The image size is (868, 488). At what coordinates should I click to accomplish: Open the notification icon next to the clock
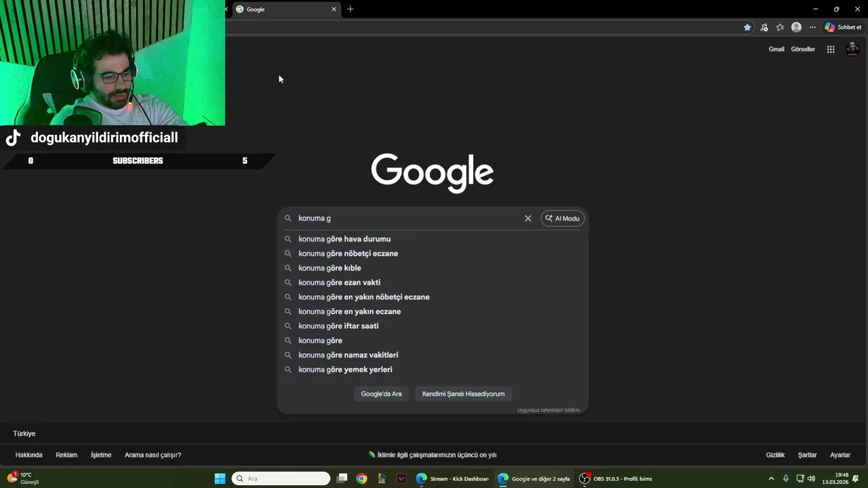click(x=856, y=479)
